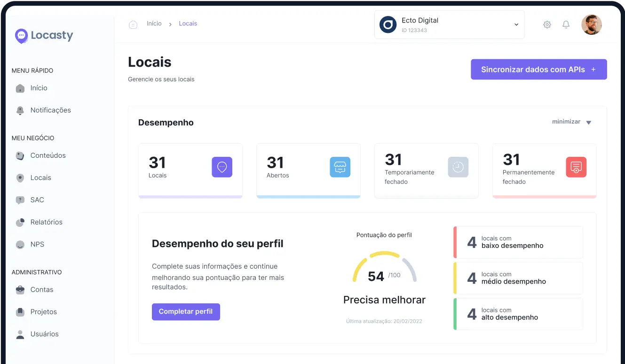Click the Projetos icon in sidebar
Viewport: 625px width, 364px height.
coord(20,312)
